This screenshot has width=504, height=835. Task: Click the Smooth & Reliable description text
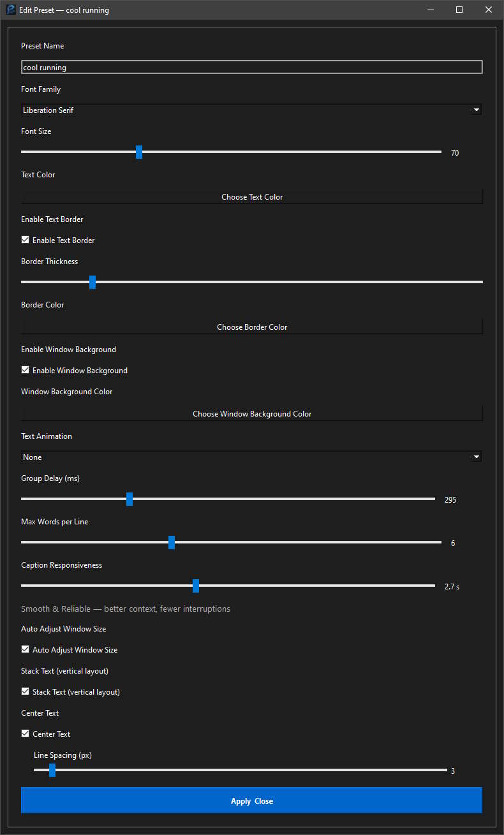(x=126, y=609)
